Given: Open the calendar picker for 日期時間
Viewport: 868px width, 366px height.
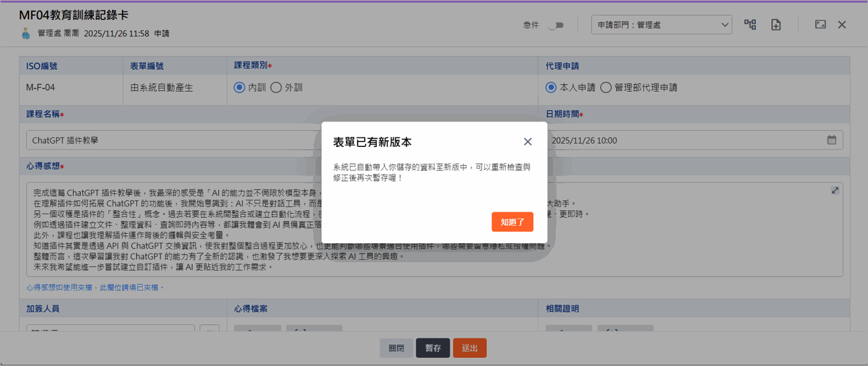Looking at the screenshot, I should point(832,140).
